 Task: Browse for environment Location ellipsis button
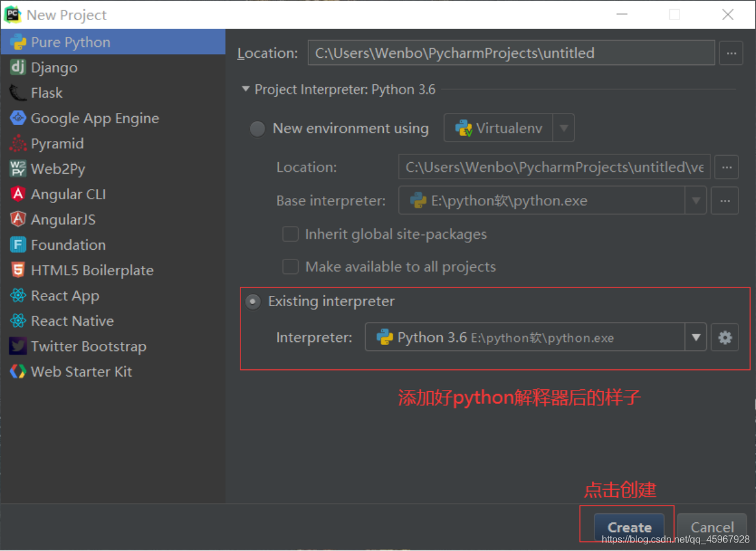726,167
